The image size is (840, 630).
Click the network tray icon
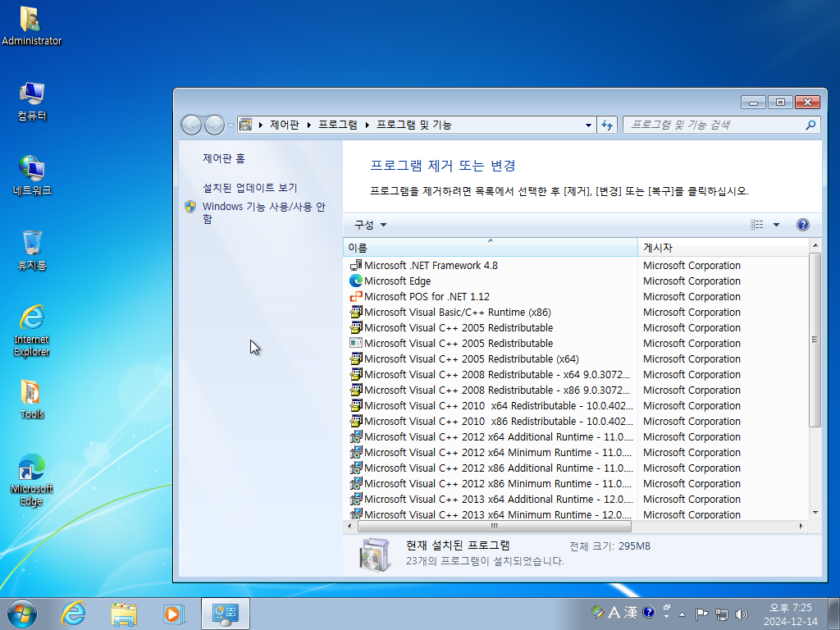(722, 614)
